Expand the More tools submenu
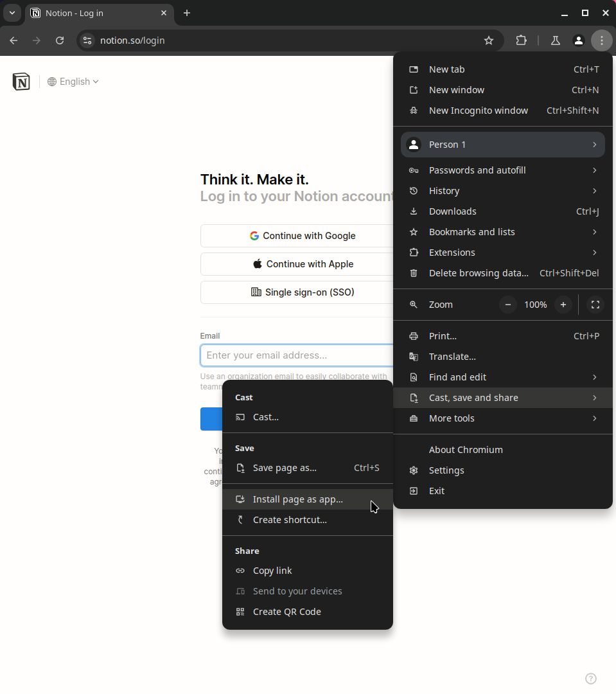Image resolution: width=616 pixels, height=694 pixels. point(452,418)
